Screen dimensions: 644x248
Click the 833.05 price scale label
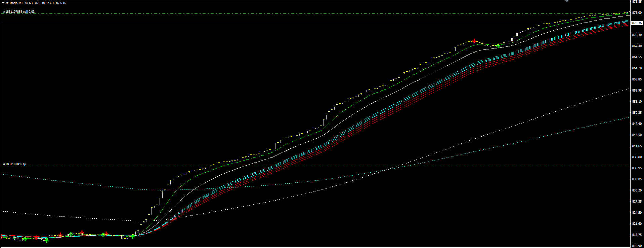pyautogui.click(x=637, y=179)
